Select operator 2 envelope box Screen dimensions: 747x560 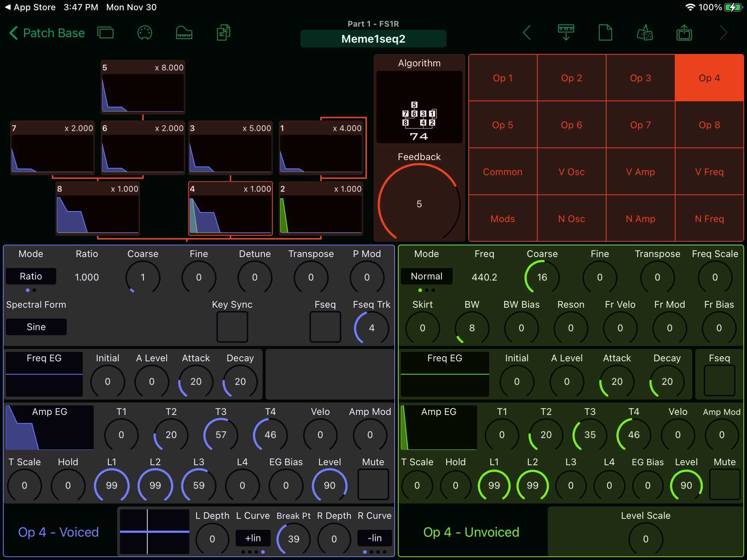click(x=321, y=208)
